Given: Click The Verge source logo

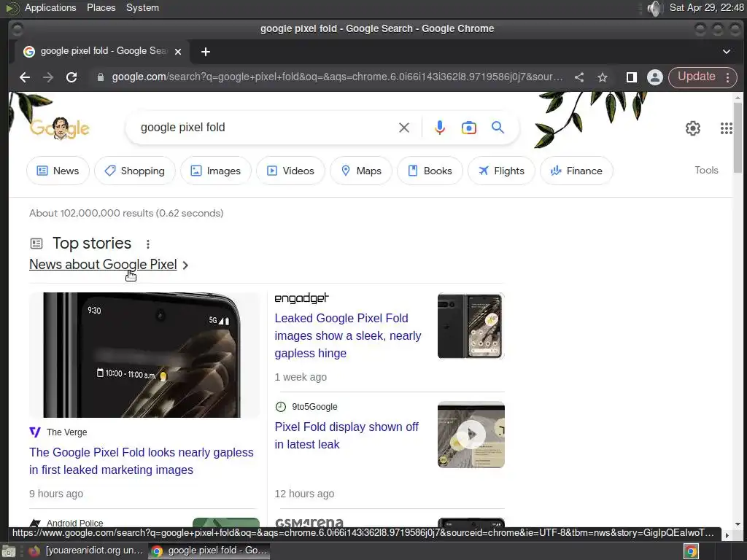Looking at the screenshot, I should (35, 432).
